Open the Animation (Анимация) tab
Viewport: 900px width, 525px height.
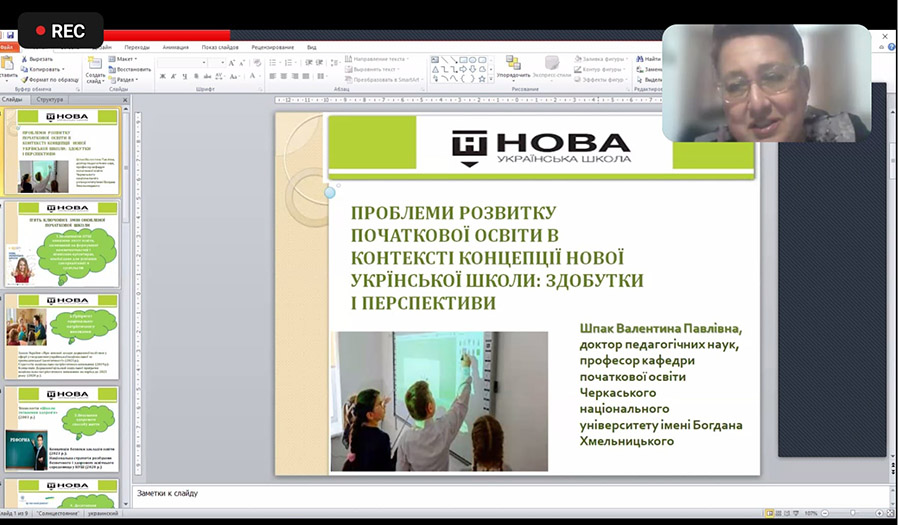pos(176,47)
